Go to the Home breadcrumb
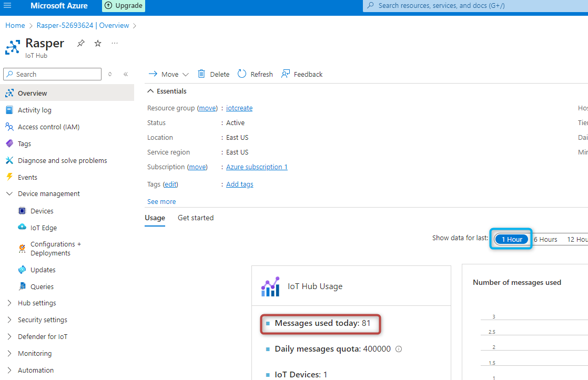Screen dimensions: 588x380 point(15,25)
